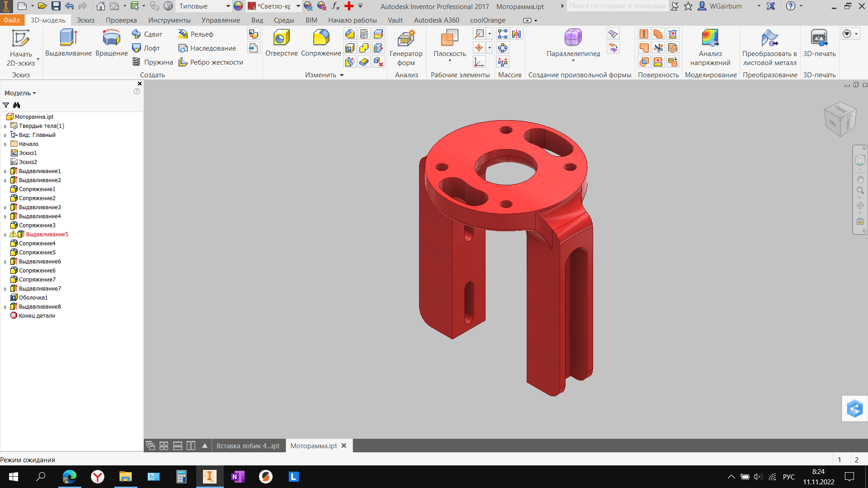This screenshot has height=488, width=868.
Task: Click the binoculars search icon in model browser
Action: pos(17,105)
